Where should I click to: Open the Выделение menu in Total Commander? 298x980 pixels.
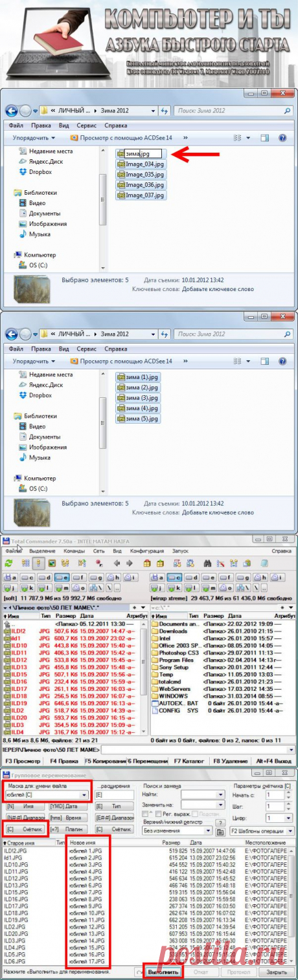(x=41, y=551)
